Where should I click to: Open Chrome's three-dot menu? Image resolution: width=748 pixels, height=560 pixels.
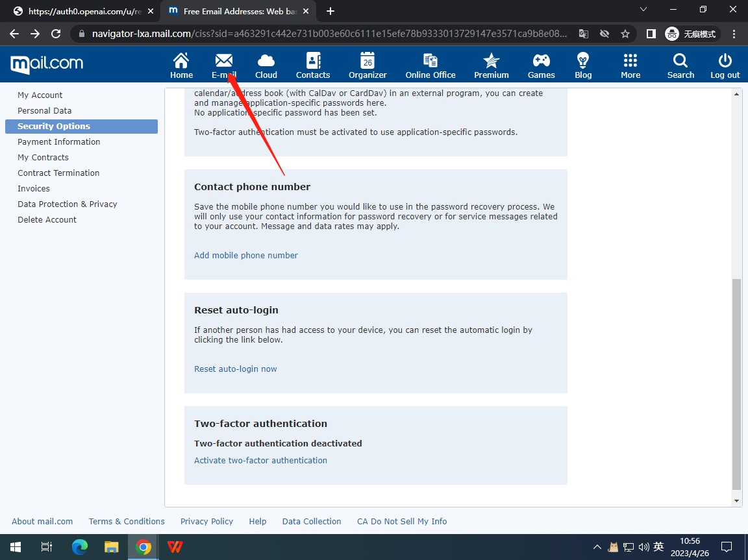tap(734, 34)
